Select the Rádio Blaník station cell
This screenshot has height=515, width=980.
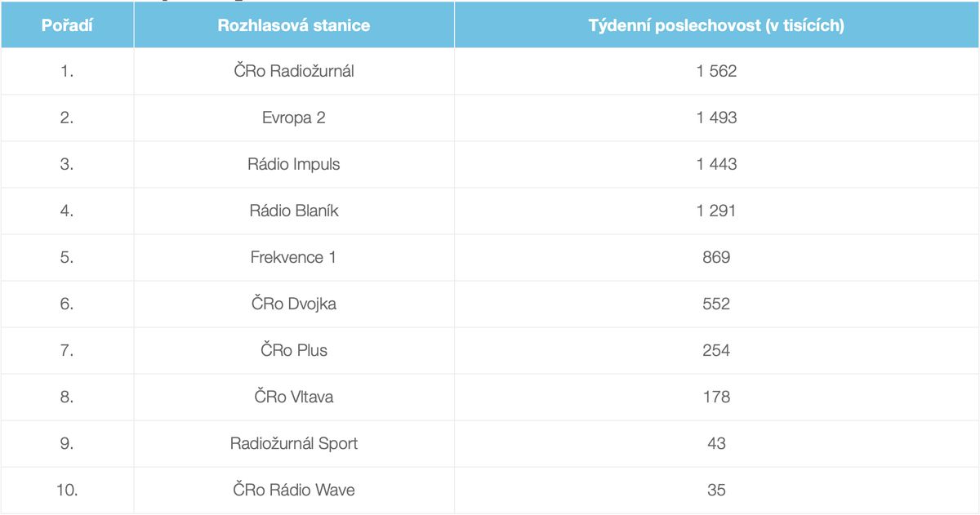[x=294, y=211]
